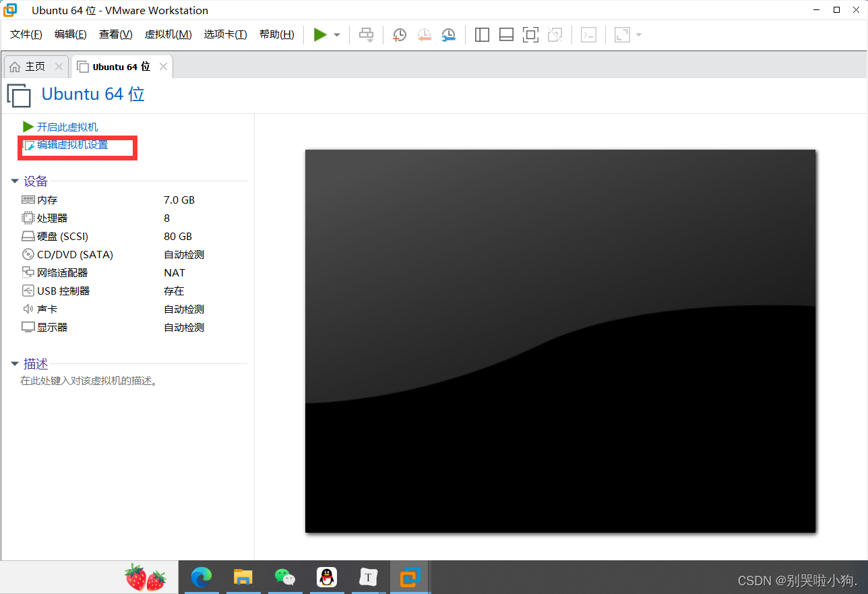Open WeChat from the taskbar
868x594 pixels.
point(285,577)
